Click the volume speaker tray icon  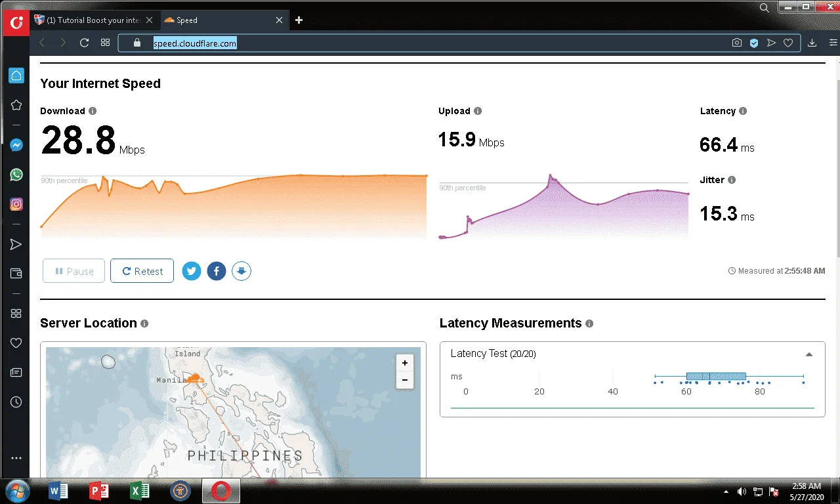pyautogui.click(x=742, y=491)
